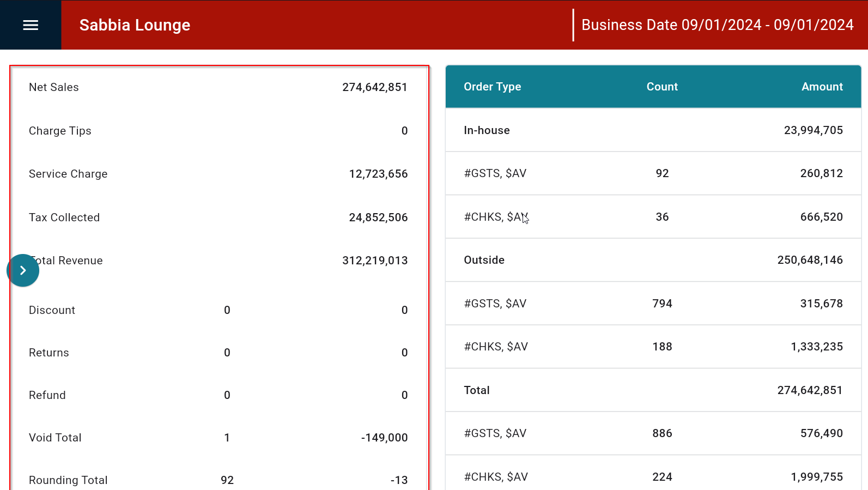
Task: Click the Sabbia Lounge title
Action: (135, 25)
